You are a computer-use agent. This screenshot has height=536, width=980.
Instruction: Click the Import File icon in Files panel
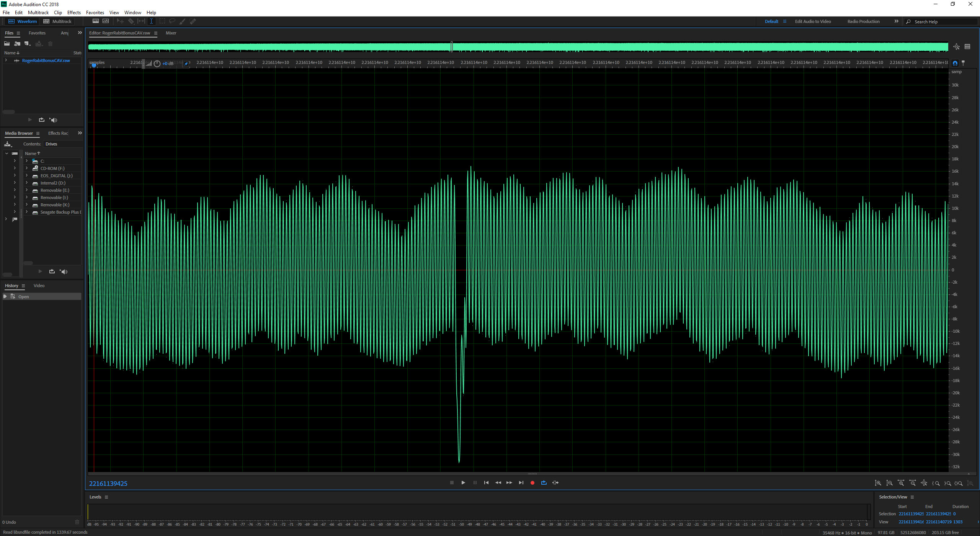17,44
